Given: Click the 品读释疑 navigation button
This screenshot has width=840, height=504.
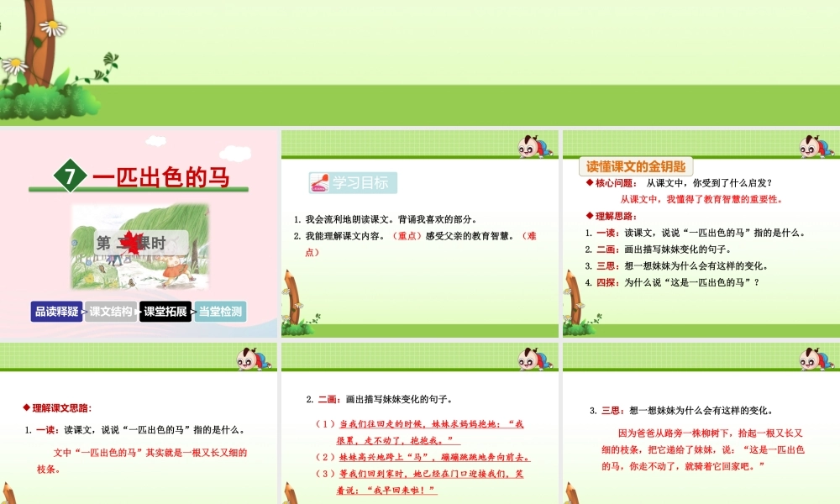Looking at the screenshot, I should (x=56, y=311).
